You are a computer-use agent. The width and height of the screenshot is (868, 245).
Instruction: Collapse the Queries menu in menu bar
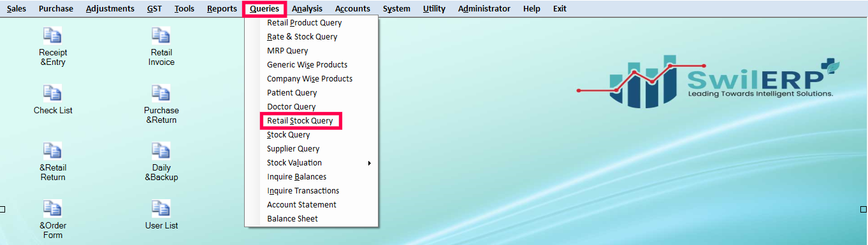click(x=264, y=9)
